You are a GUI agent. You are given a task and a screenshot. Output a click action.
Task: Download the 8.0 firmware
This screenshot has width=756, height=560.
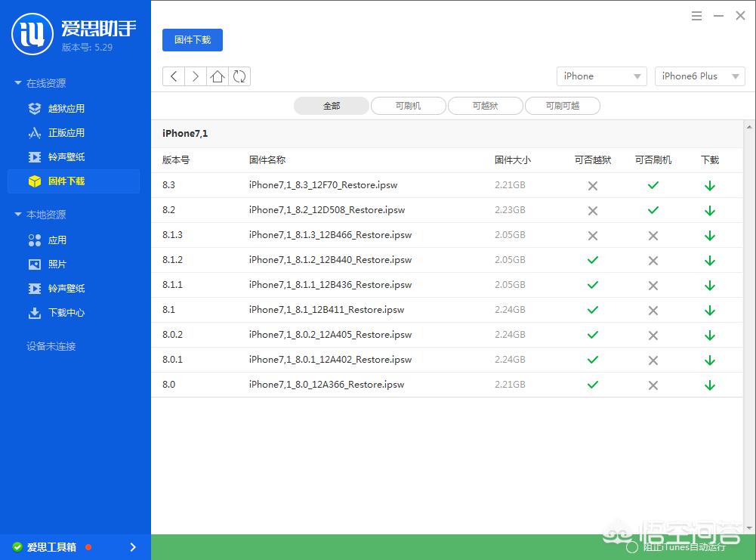tap(710, 385)
